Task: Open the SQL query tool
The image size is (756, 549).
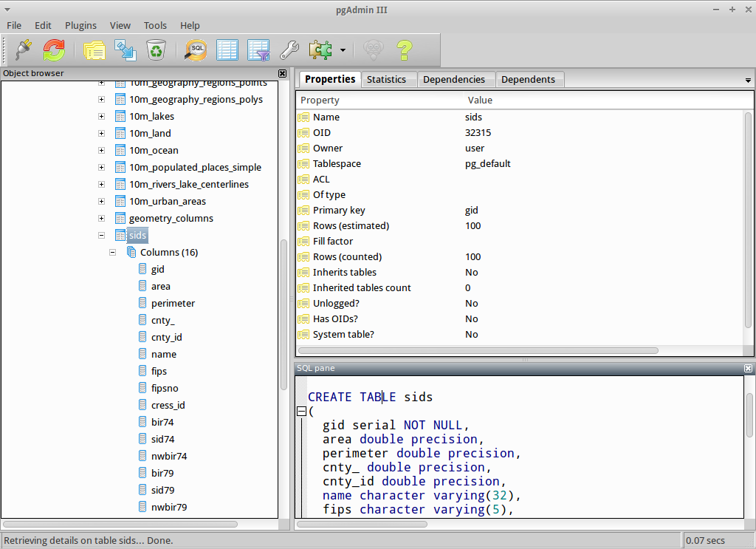Action: (x=196, y=50)
